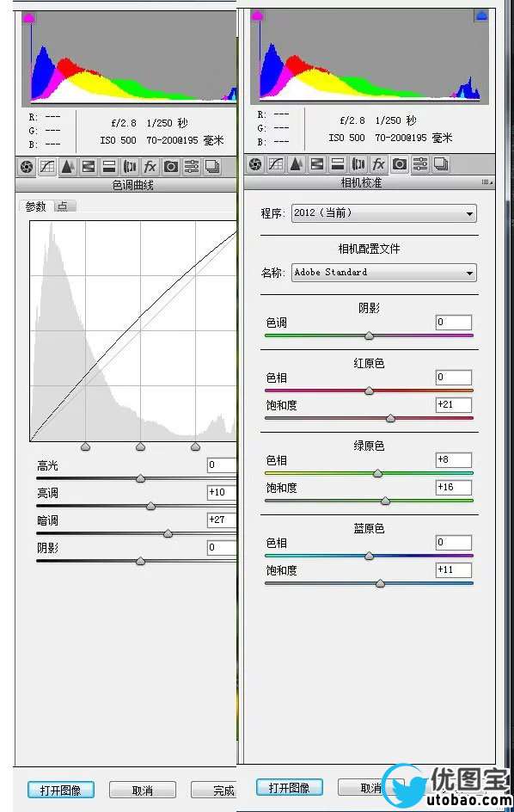
Task: Open Lens Corrections icon in right panel
Action: (358, 164)
